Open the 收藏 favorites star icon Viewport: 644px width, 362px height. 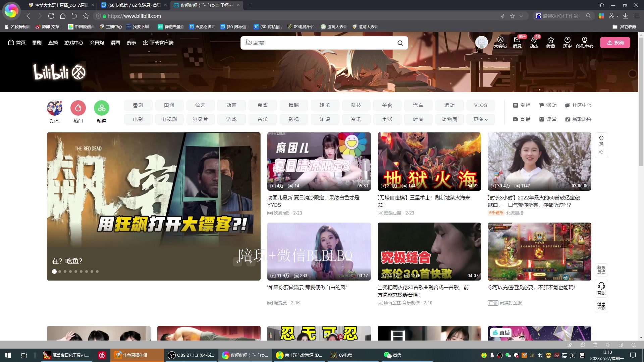tap(550, 43)
